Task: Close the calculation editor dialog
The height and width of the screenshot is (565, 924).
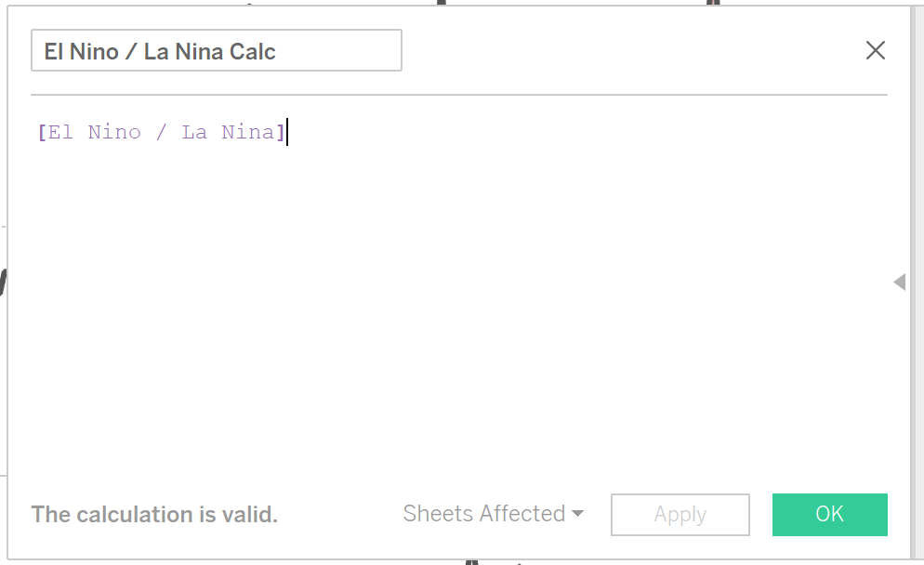Action: click(x=875, y=50)
